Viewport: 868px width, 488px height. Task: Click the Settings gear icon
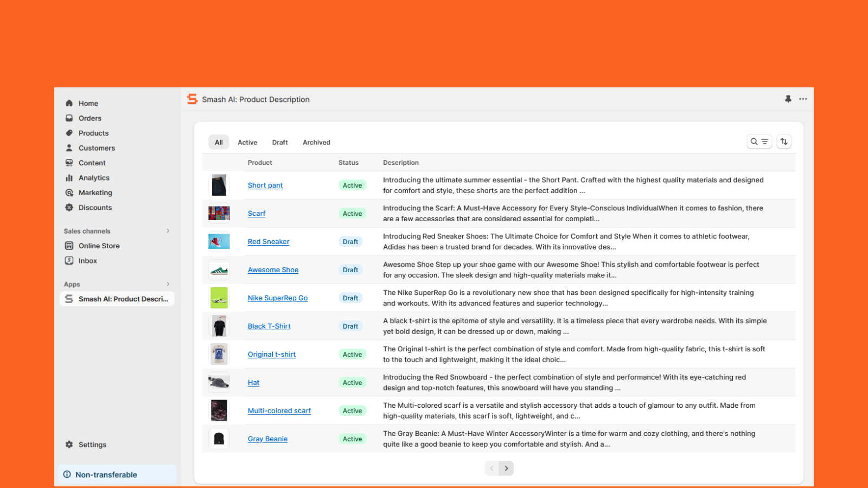[x=69, y=445]
